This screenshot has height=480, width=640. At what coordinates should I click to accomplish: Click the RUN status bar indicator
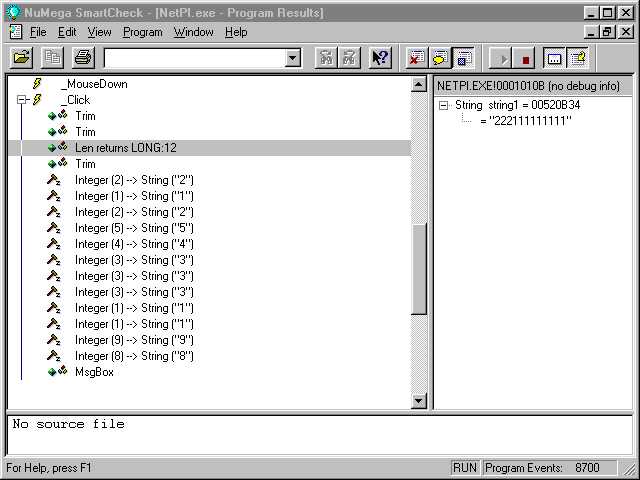click(x=465, y=468)
